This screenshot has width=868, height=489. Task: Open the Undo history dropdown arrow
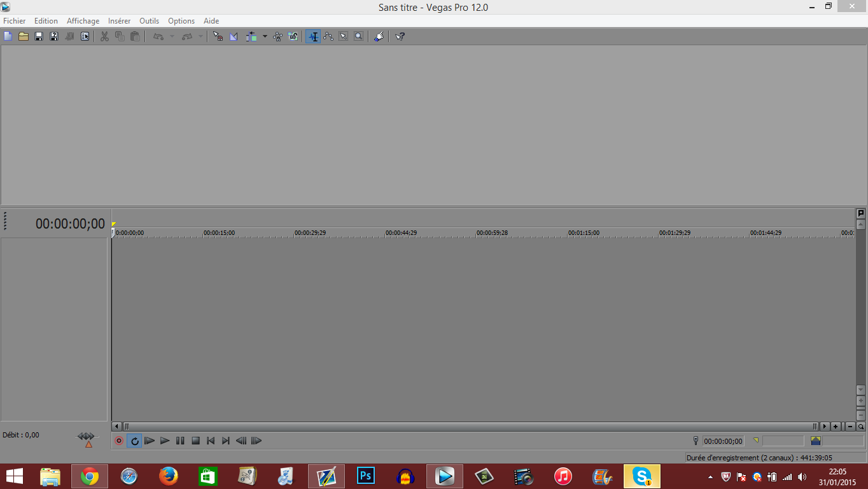pos(172,36)
